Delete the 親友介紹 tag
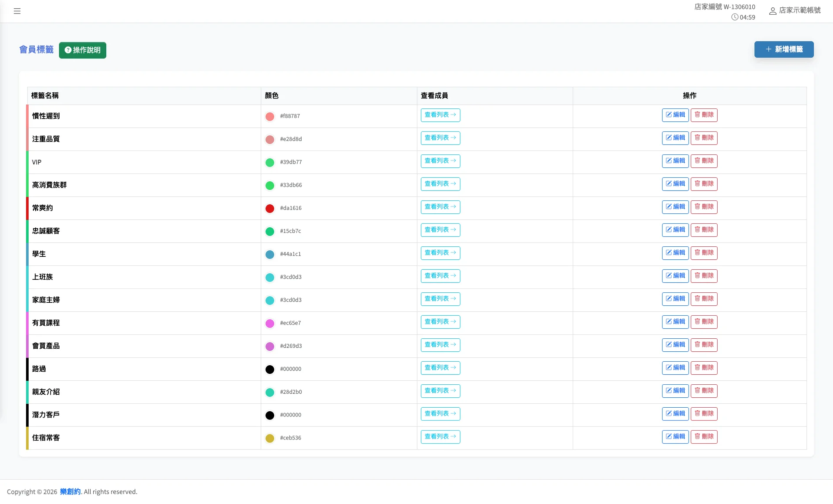The image size is (833, 504). click(704, 391)
